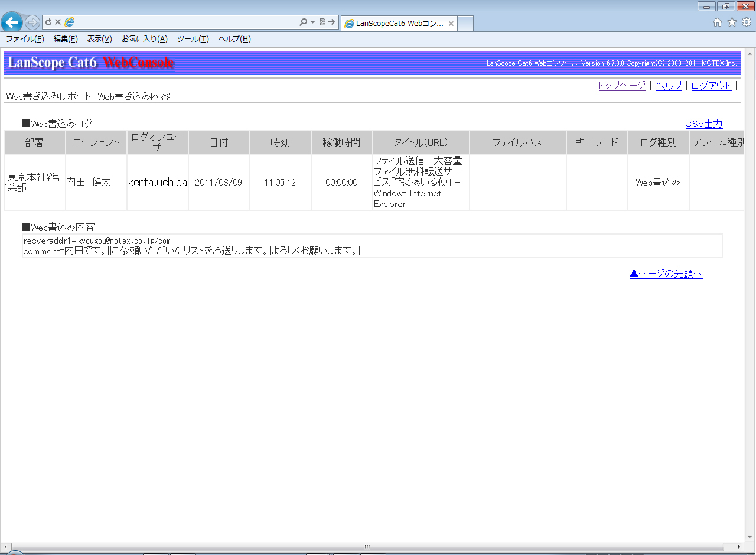756x555 pixels.
Task: Click the 内田 健太 agent cell
Action: (x=96, y=183)
